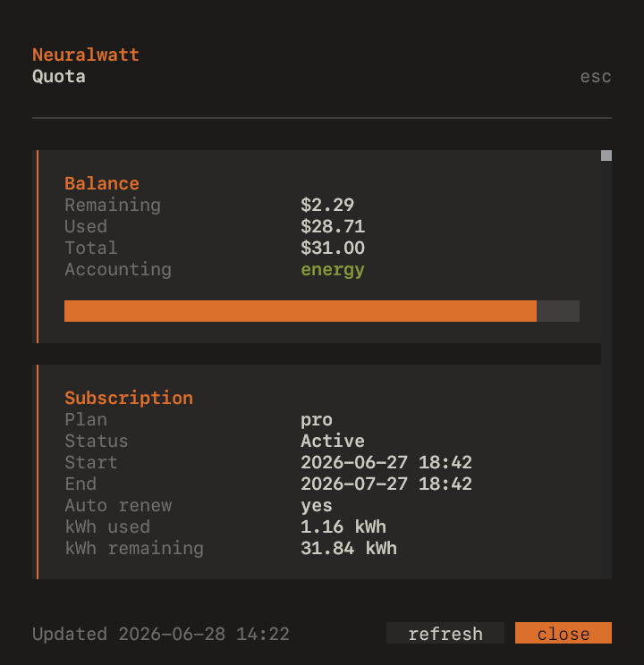
Task: Click the End date 2026-07-27 18:42
Action: pyautogui.click(x=386, y=484)
